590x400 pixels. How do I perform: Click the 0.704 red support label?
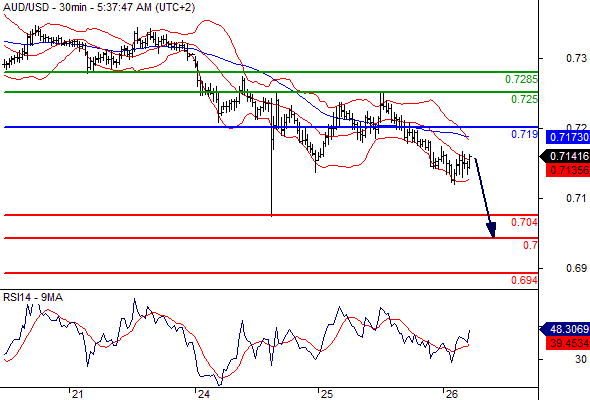[524, 222]
